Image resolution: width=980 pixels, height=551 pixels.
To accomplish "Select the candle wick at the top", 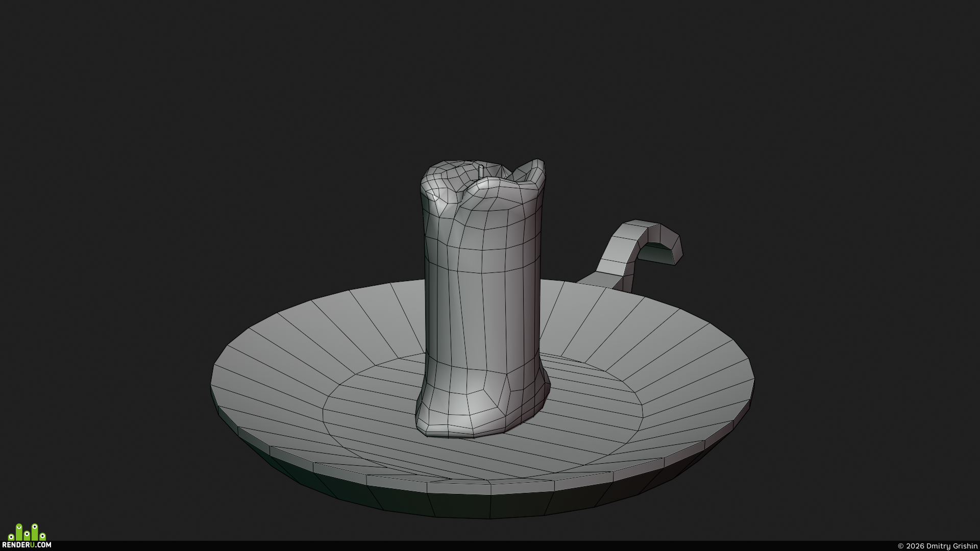I will point(481,171).
